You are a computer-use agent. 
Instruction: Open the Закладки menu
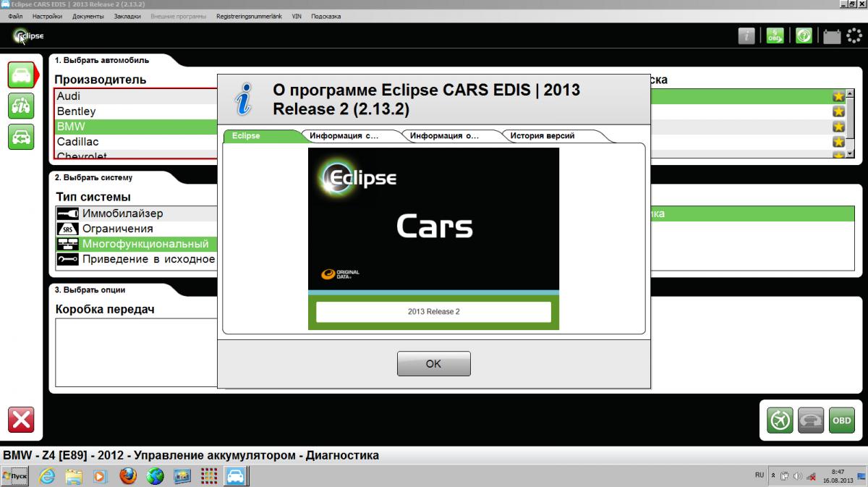127,16
